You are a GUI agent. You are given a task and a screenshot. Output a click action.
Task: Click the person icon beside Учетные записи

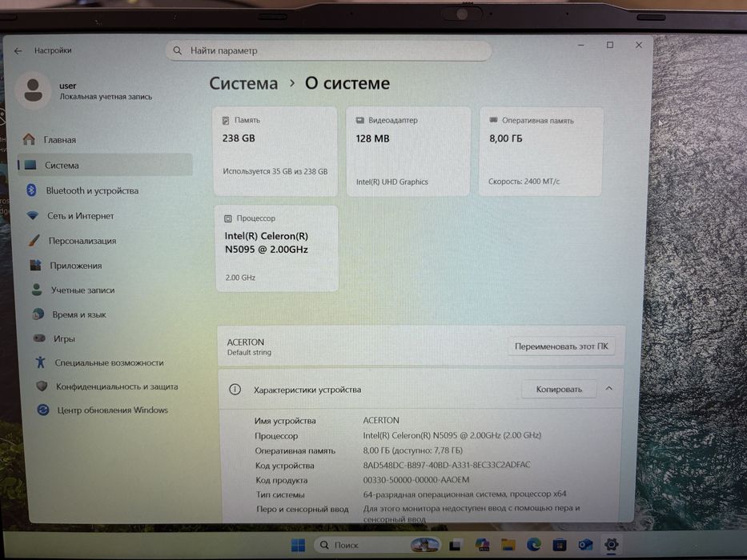[x=37, y=290]
